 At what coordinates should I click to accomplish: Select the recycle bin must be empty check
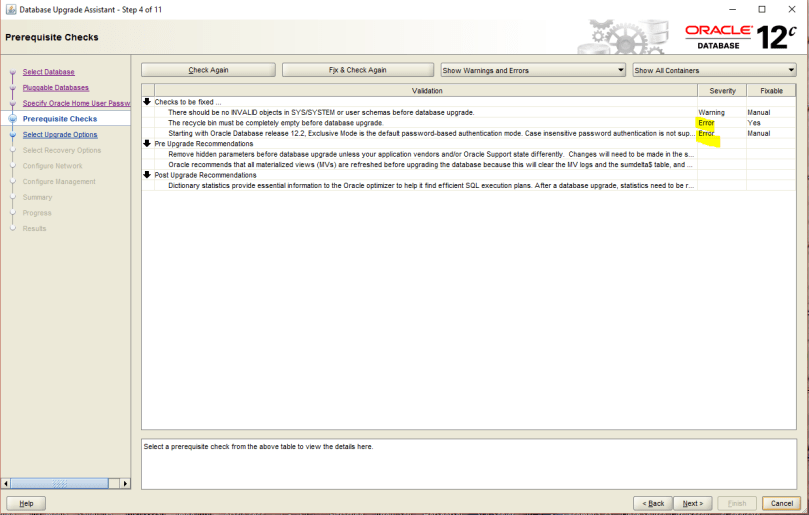tap(275, 123)
